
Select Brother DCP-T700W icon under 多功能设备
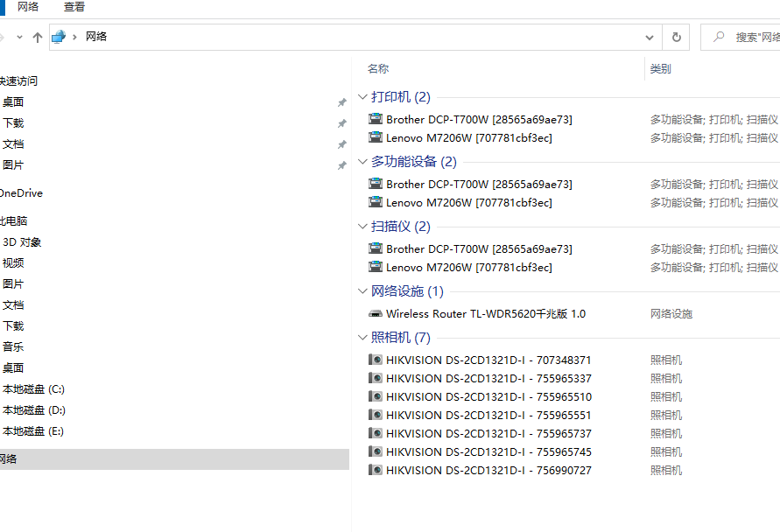click(376, 184)
